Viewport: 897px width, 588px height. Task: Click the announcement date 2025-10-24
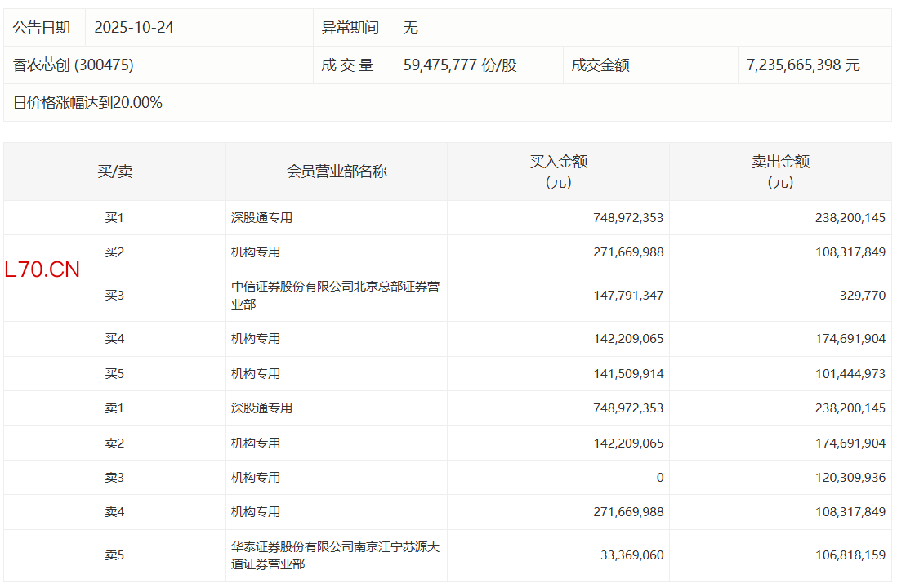coord(134,28)
